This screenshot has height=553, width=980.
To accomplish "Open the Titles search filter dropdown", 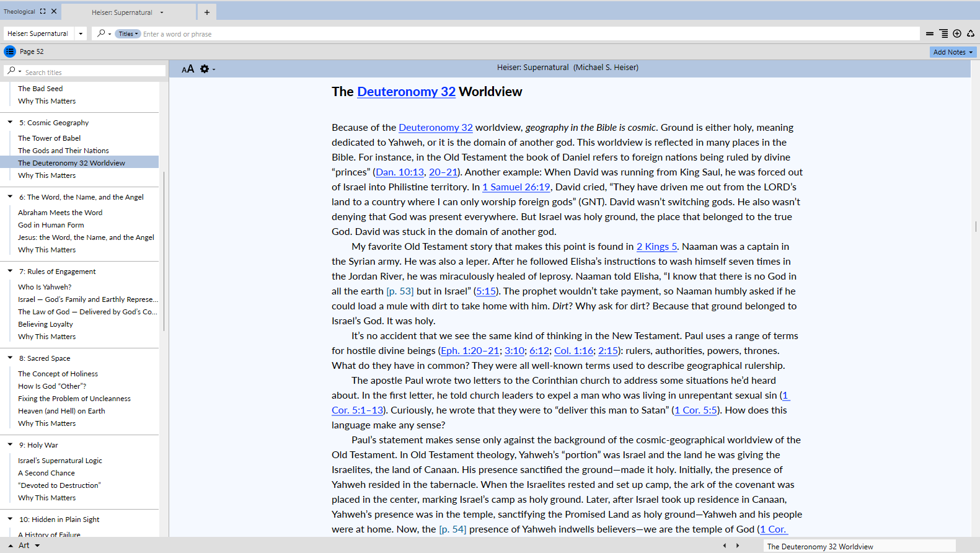I will point(128,34).
